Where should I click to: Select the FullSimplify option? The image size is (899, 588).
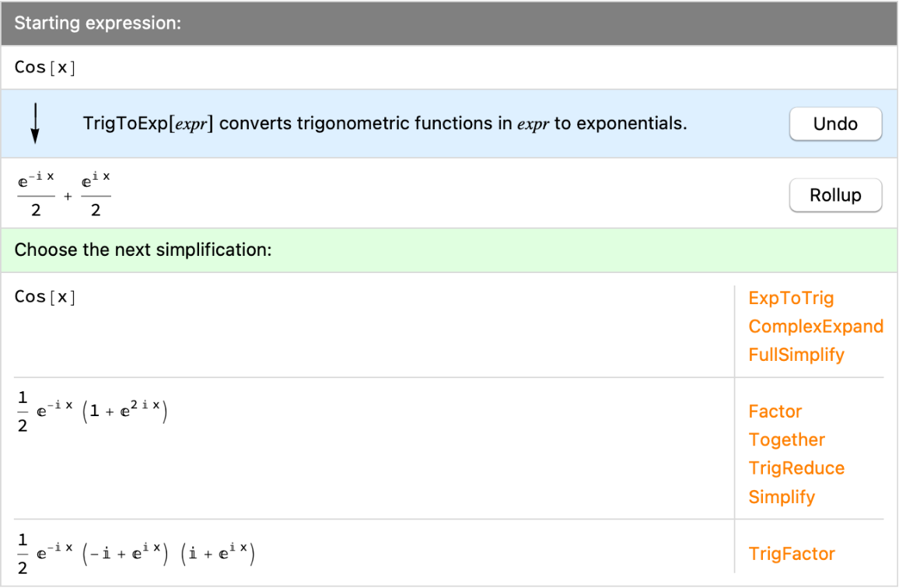[x=796, y=355]
